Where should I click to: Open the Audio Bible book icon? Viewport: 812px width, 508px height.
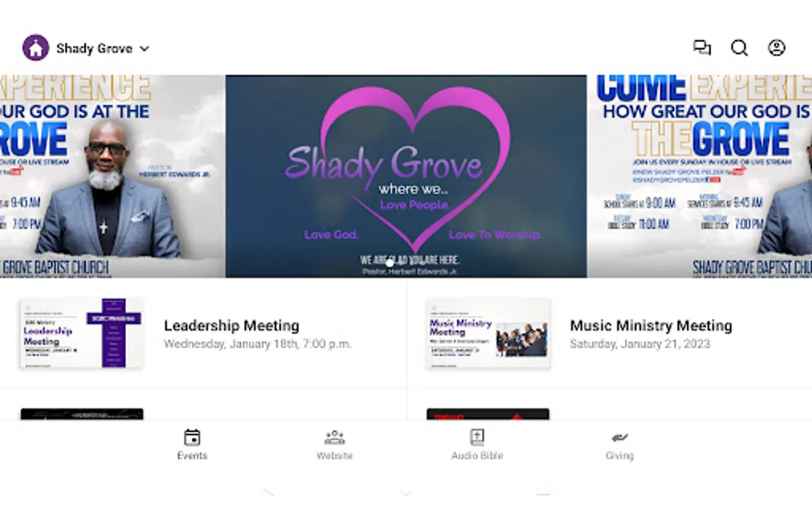pyautogui.click(x=477, y=437)
